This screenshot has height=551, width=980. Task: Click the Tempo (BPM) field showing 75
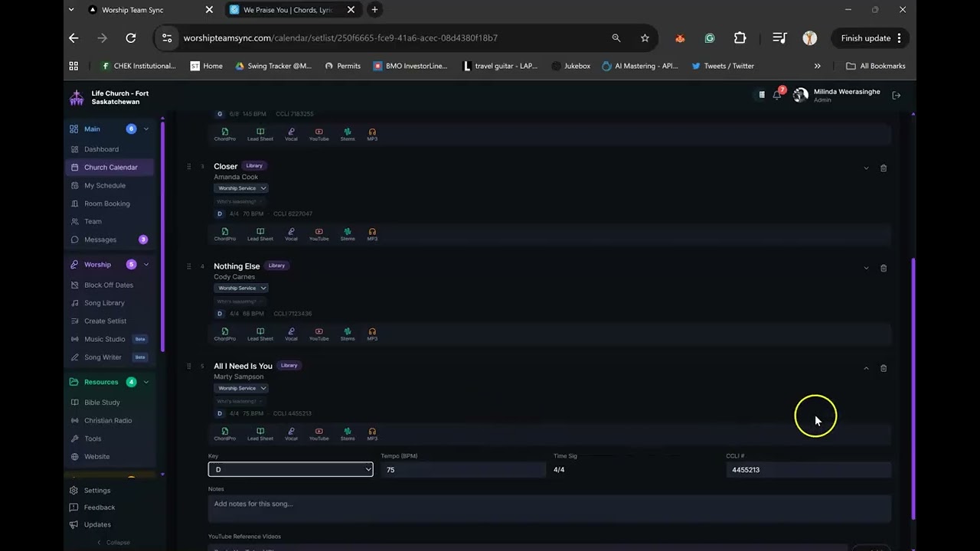tap(464, 470)
